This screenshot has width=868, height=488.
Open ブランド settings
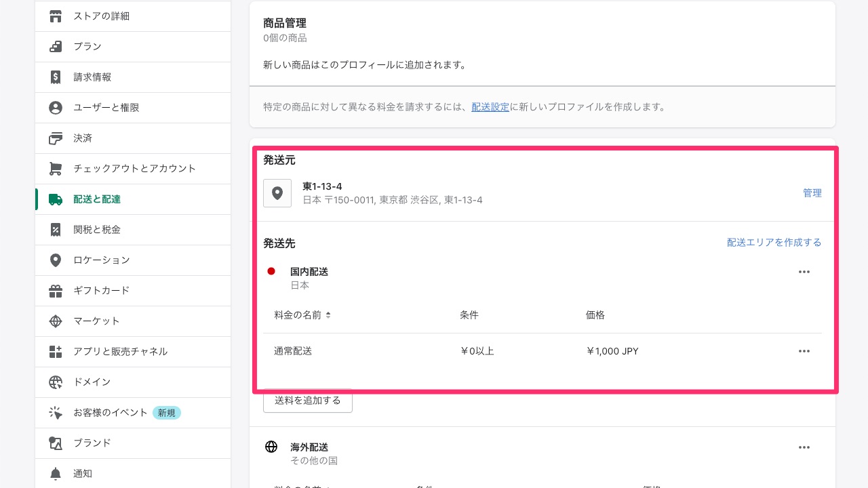tap(133, 443)
